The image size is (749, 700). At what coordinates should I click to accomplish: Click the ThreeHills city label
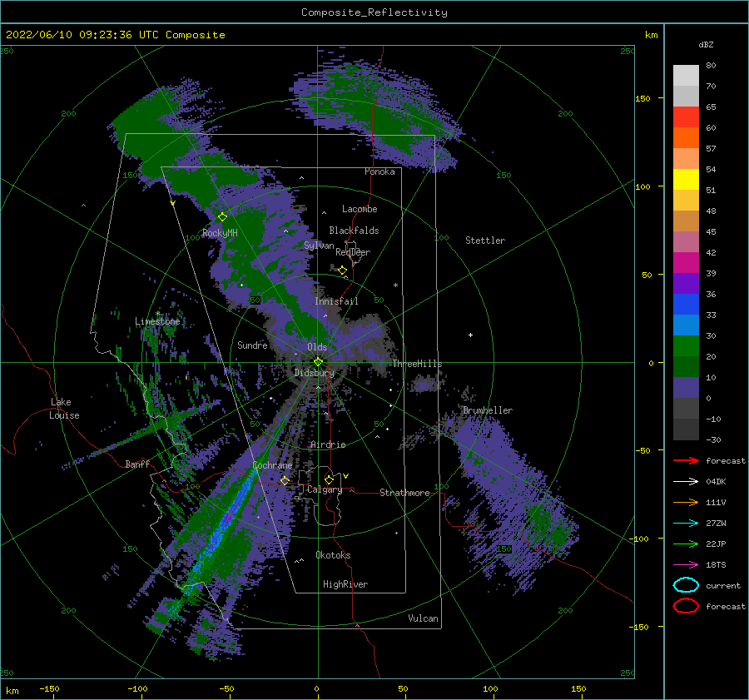(x=418, y=364)
